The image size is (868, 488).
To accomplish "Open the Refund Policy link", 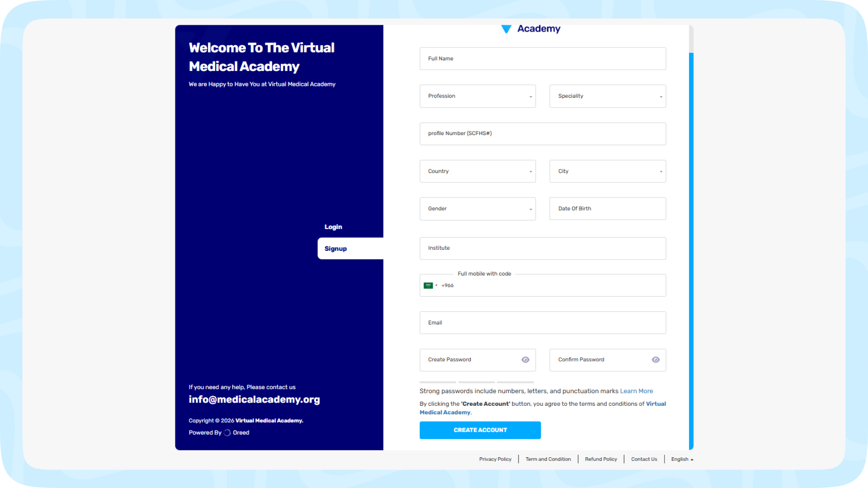I will click(x=601, y=459).
